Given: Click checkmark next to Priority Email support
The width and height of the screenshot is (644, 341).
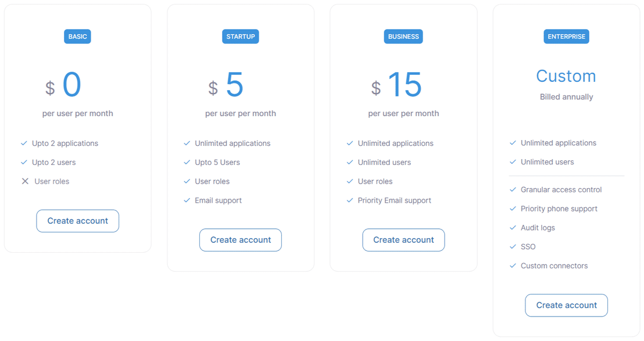Looking at the screenshot, I should (x=350, y=200).
